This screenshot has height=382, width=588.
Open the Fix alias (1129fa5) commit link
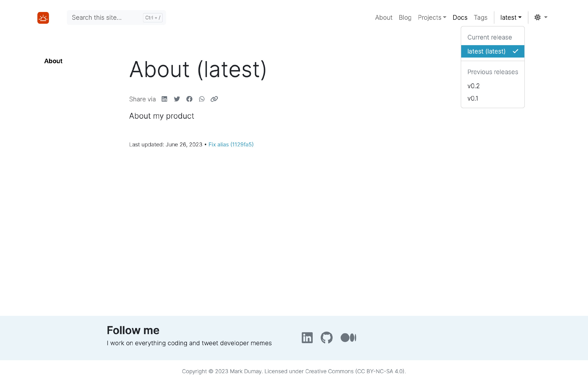231,144
